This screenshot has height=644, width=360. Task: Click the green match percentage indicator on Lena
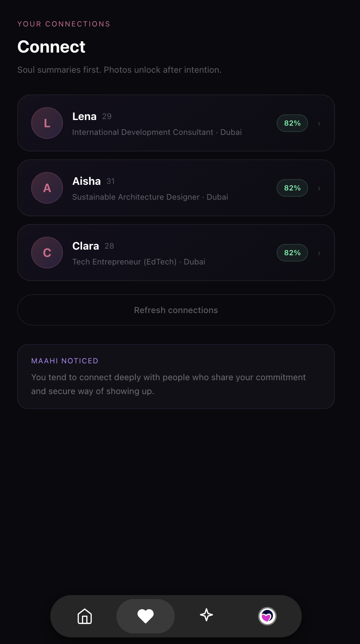pos(292,123)
